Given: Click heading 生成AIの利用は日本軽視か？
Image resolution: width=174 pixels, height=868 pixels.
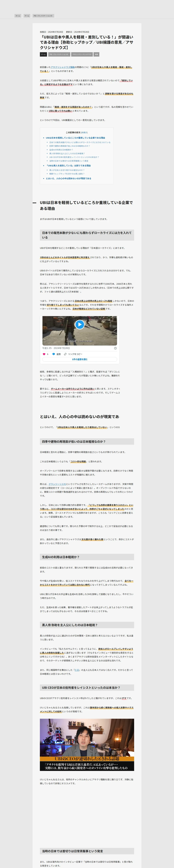Looking at the screenshot, I should [87, 557].
